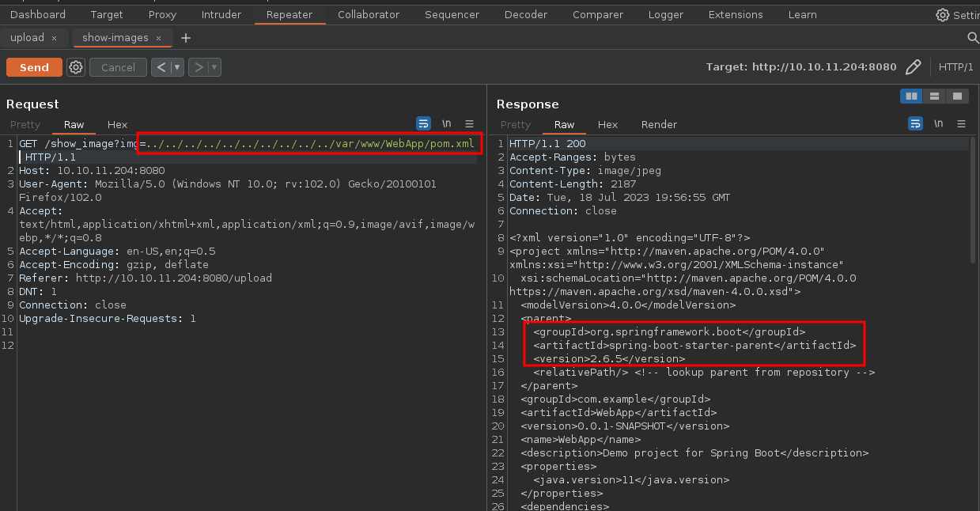This screenshot has width=980, height=511.
Task: Switch Response view to Raw
Action: click(x=565, y=124)
